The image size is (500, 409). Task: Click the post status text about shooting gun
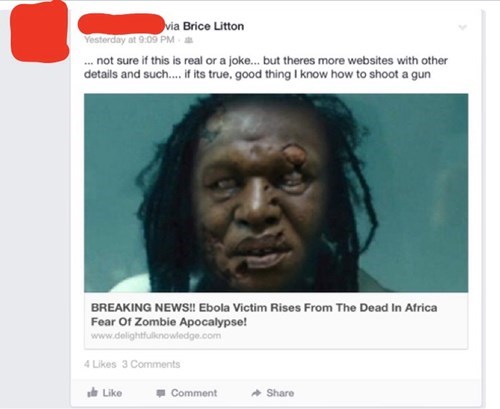click(266, 67)
